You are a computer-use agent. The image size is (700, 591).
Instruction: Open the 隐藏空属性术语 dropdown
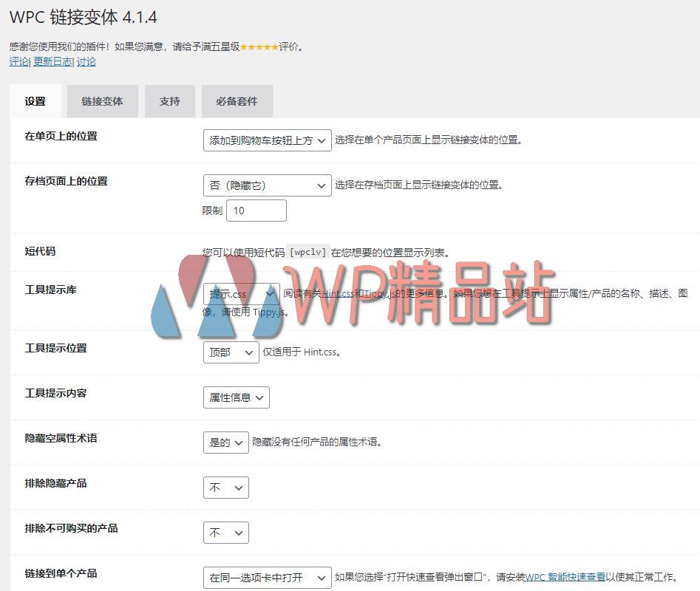point(225,442)
